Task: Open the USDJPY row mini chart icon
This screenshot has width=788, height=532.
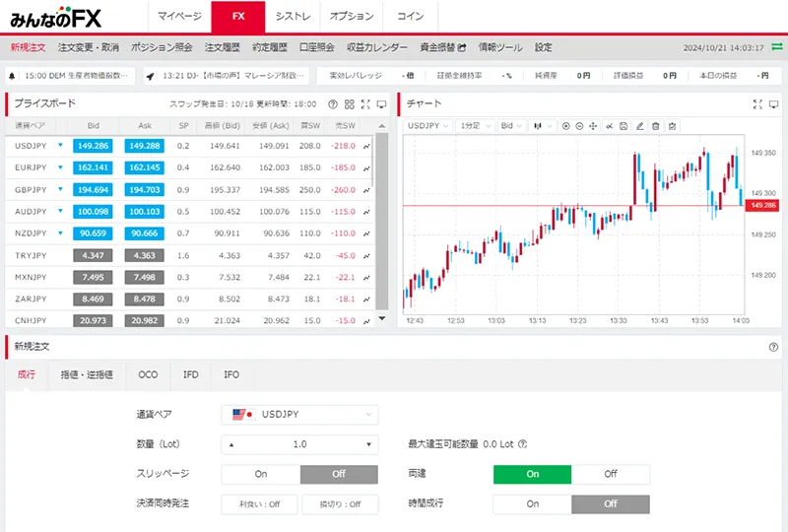Action: (x=366, y=146)
